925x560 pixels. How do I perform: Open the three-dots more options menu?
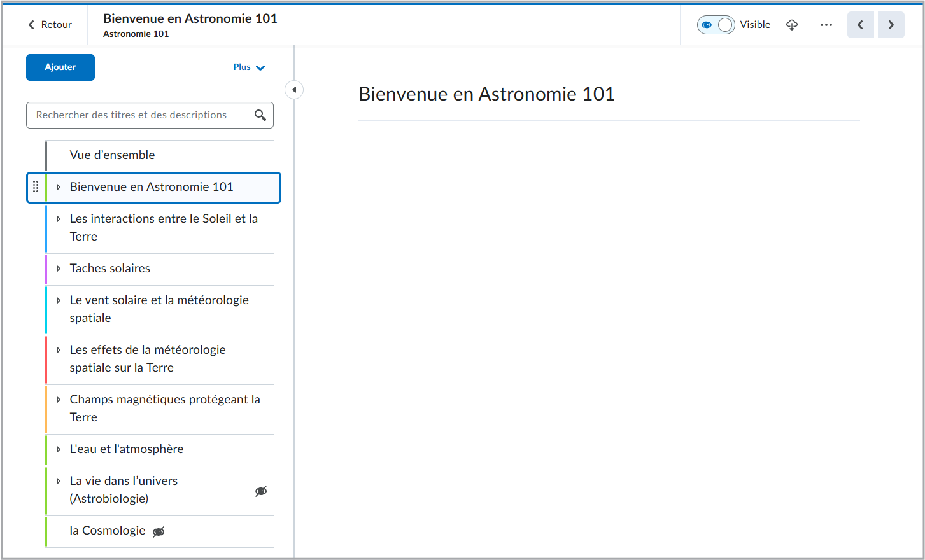point(826,25)
